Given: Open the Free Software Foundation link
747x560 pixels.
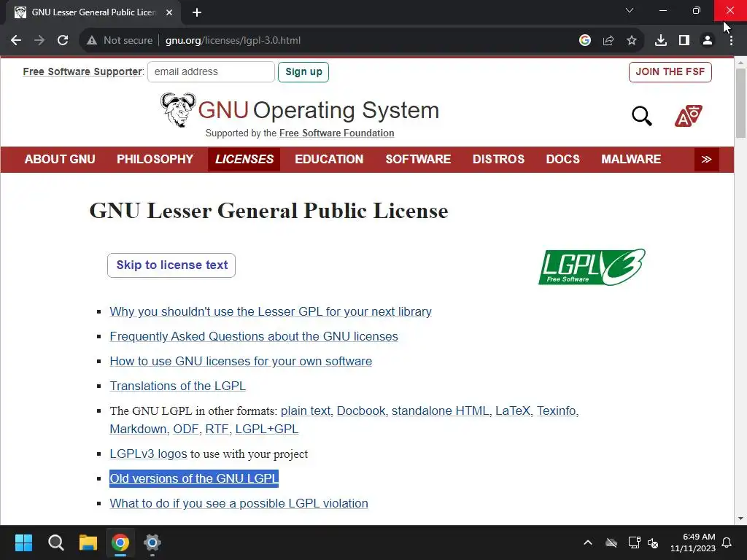Looking at the screenshot, I should (x=337, y=133).
